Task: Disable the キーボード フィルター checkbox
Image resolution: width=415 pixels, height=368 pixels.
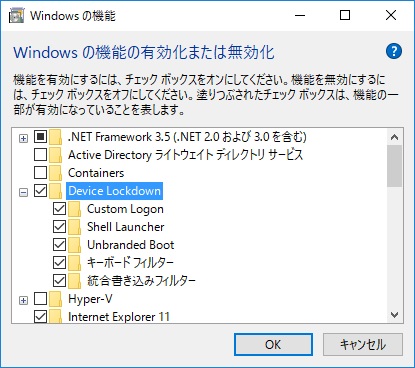Action: tap(59, 263)
